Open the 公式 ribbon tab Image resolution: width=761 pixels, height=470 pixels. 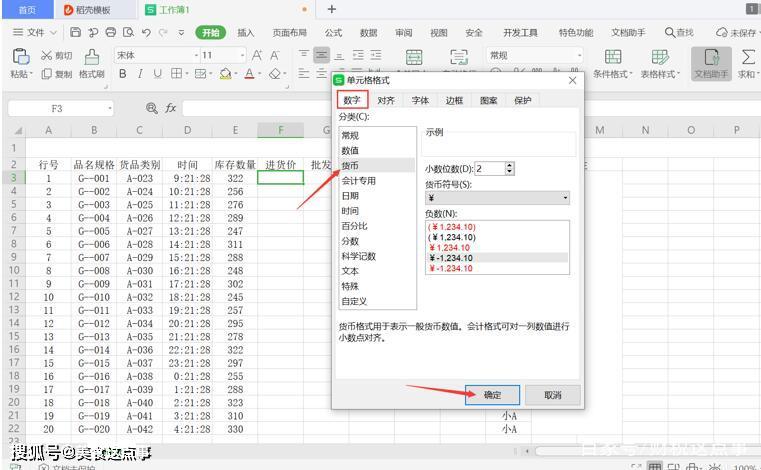[x=333, y=33]
